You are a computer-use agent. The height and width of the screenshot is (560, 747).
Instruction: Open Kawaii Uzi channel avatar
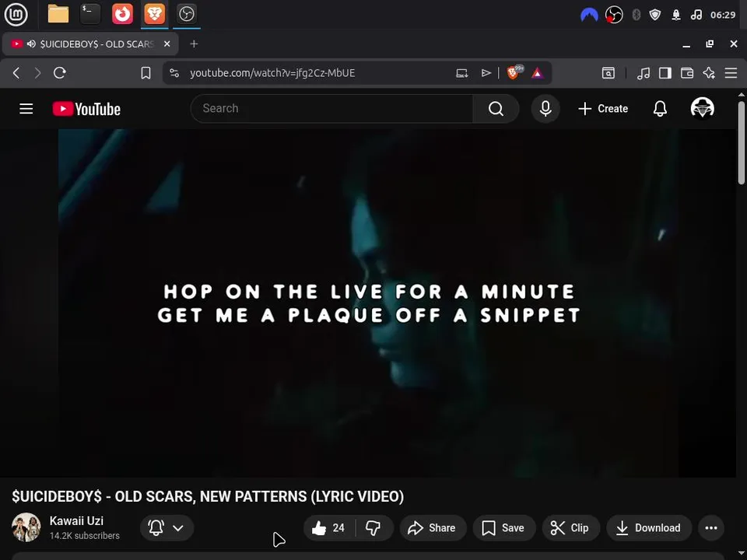[26, 527]
